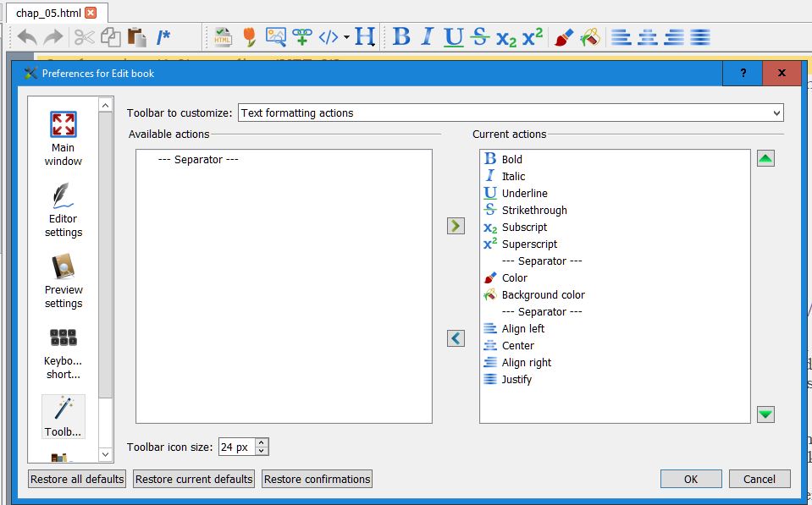Click Restore all defaults button

(x=77, y=479)
